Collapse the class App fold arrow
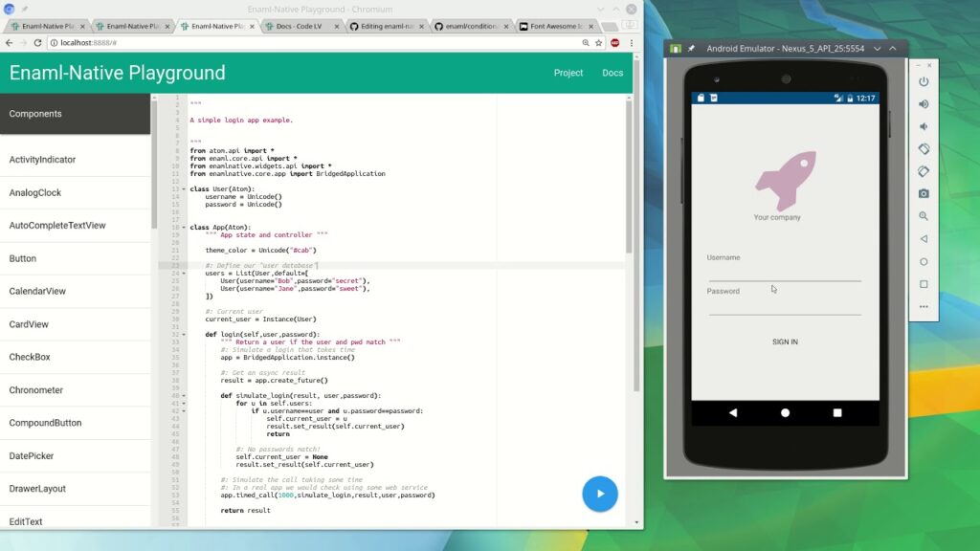980x551 pixels. 184,228
